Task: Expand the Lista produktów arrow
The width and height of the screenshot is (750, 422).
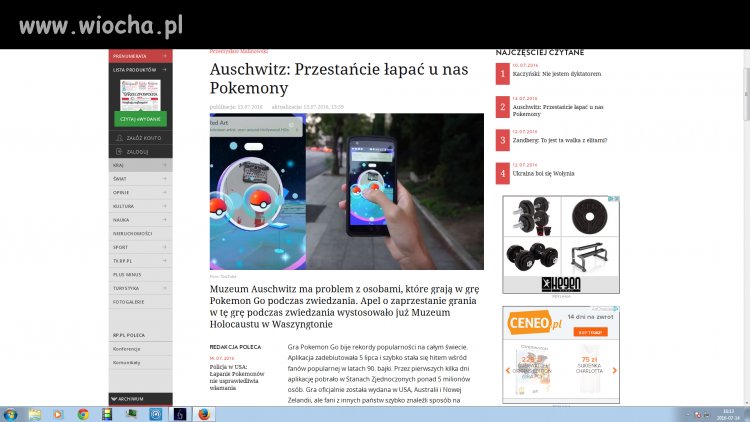Action: click(165, 69)
